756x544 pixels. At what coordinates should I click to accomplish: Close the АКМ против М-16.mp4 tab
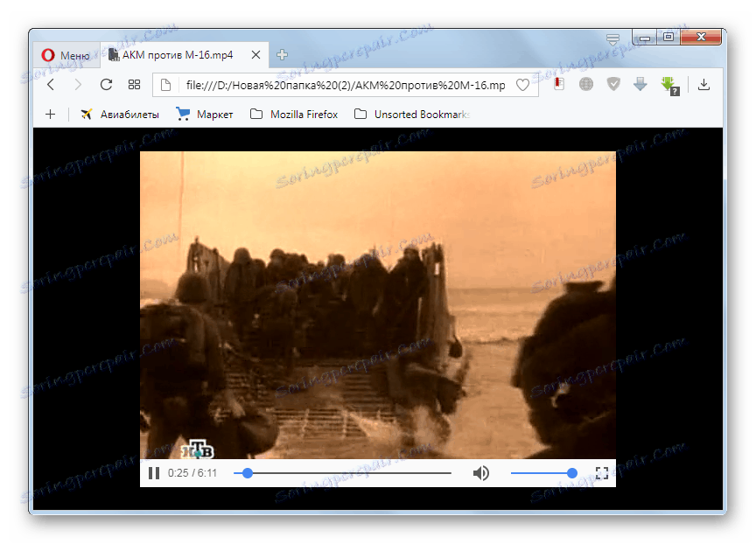point(255,55)
